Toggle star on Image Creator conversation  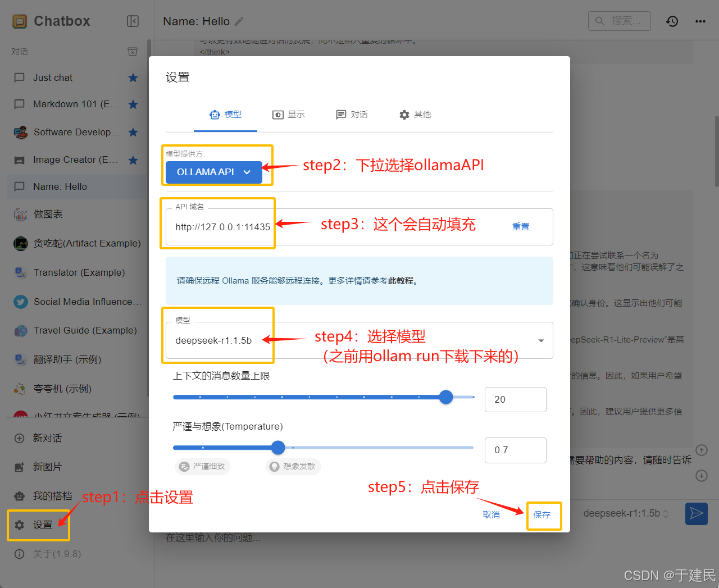(x=133, y=160)
